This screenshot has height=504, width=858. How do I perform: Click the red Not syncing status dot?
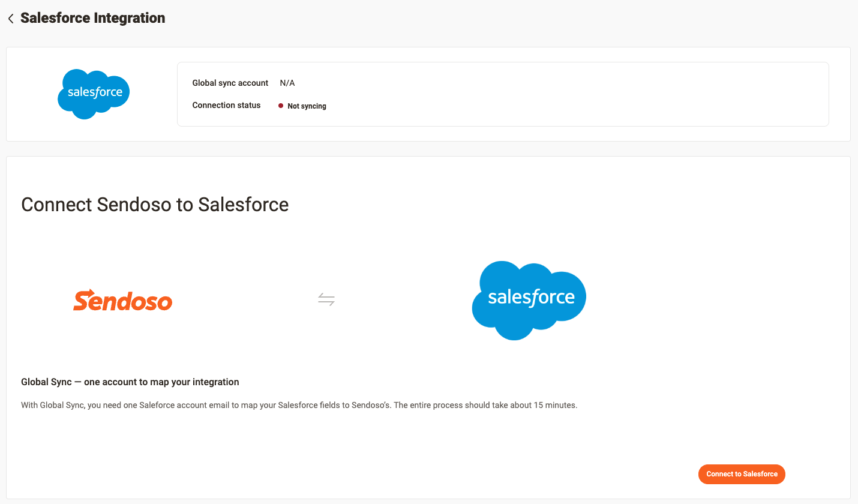coord(281,106)
